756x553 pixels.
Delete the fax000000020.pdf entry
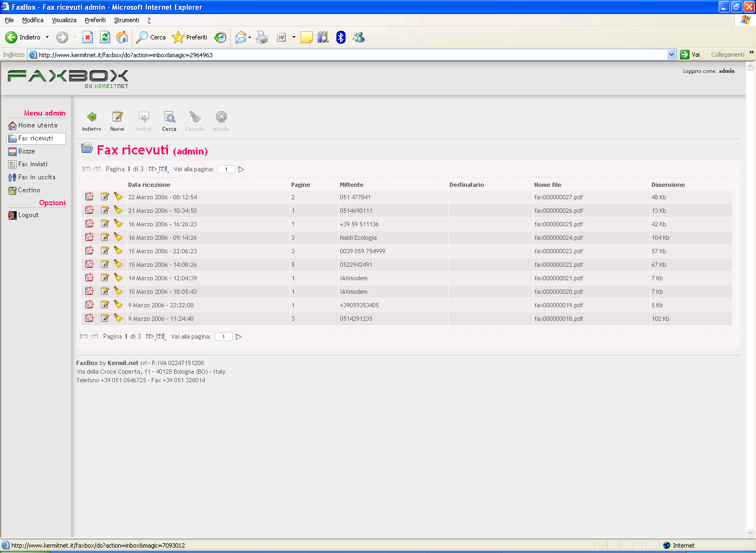[x=118, y=291]
